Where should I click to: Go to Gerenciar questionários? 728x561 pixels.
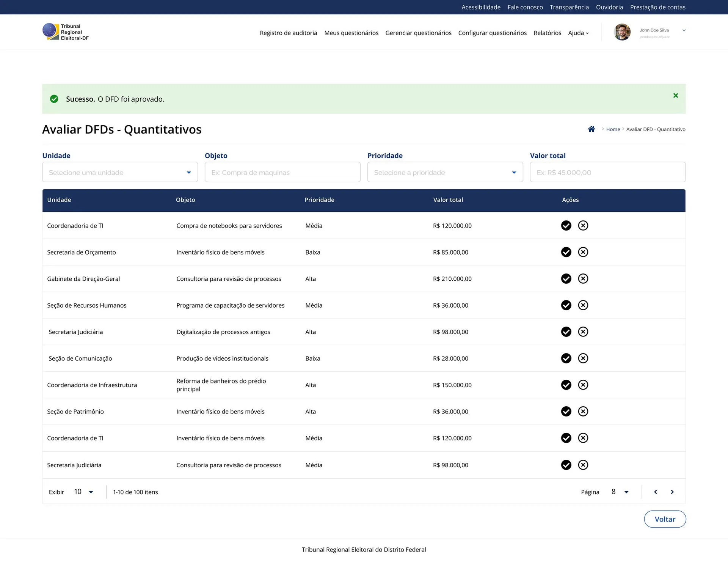coord(419,33)
